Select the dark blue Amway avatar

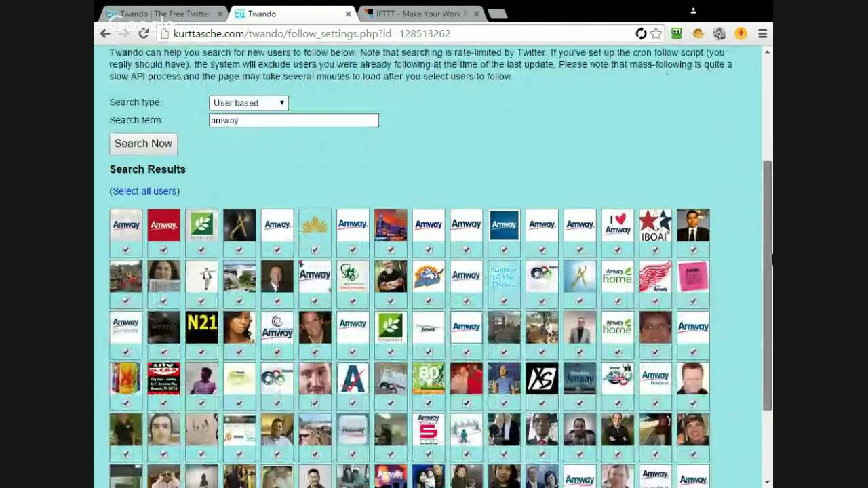(504, 225)
